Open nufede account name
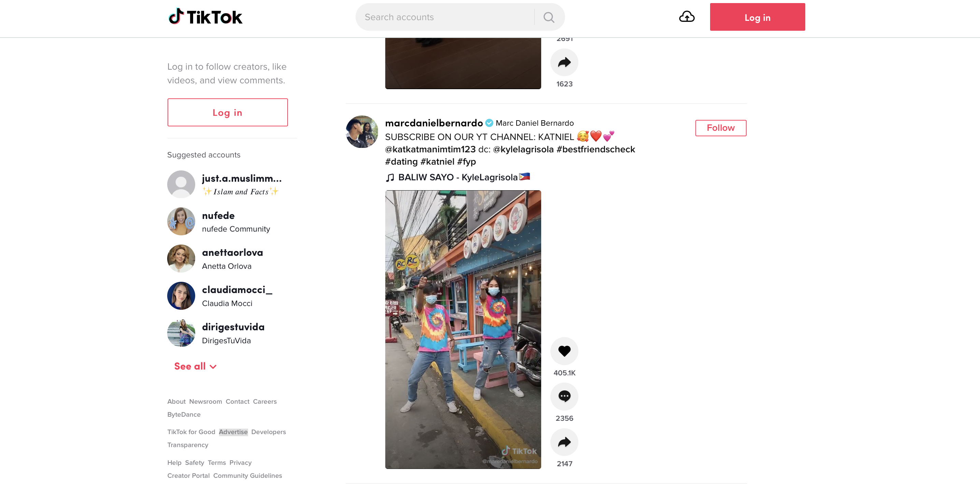The image size is (980, 485). [218, 216]
